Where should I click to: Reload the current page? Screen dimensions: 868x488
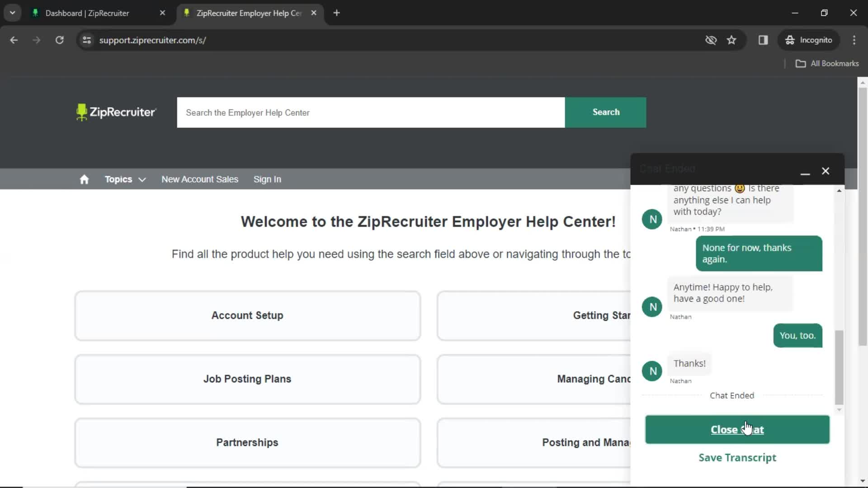coord(59,40)
